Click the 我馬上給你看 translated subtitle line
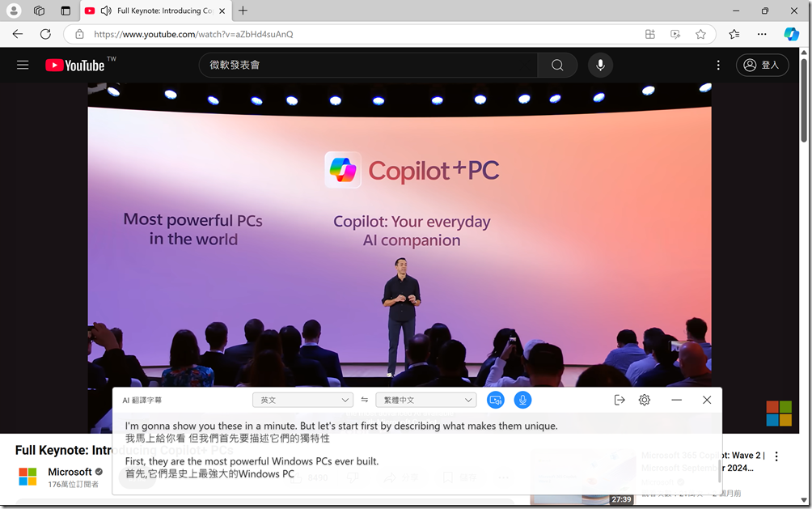Screen dimensions: 812x509 [227, 439]
